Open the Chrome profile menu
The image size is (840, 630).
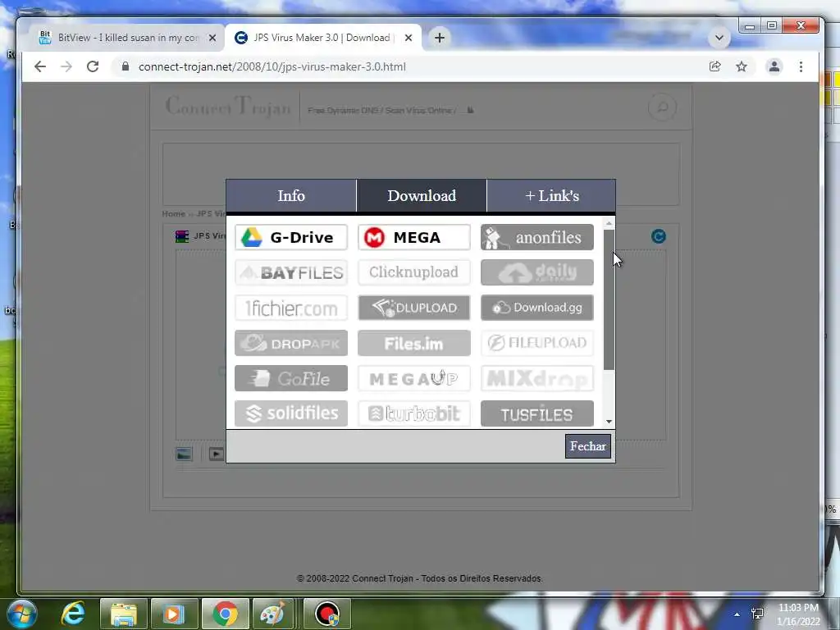coord(774,66)
